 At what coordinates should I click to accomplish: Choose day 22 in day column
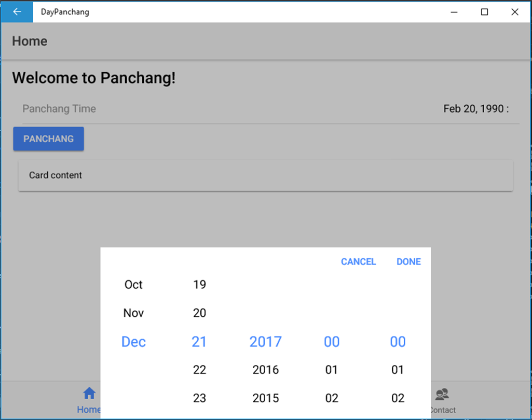[x=199, y=370]
